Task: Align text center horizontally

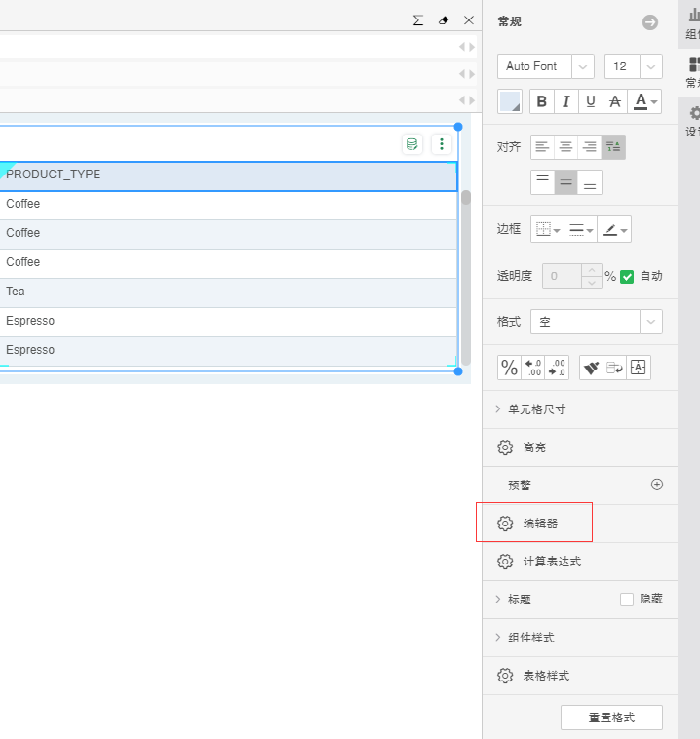Action: (565, 147)
